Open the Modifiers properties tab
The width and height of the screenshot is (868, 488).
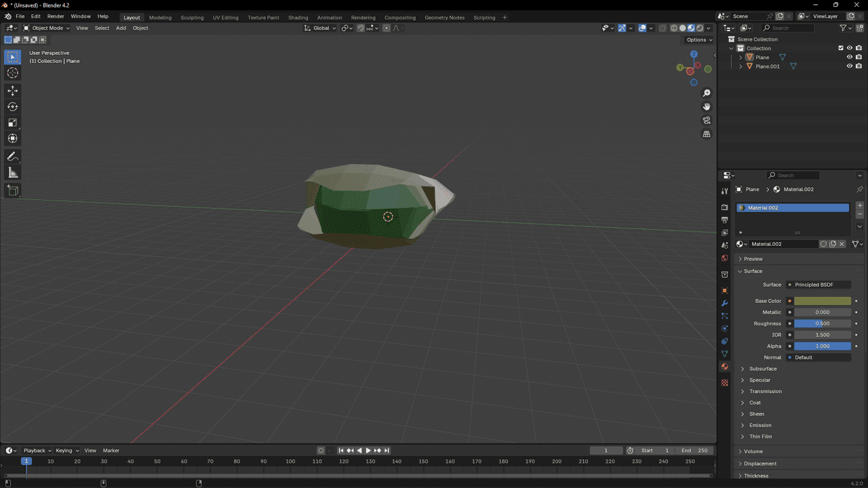pos(725,303)
